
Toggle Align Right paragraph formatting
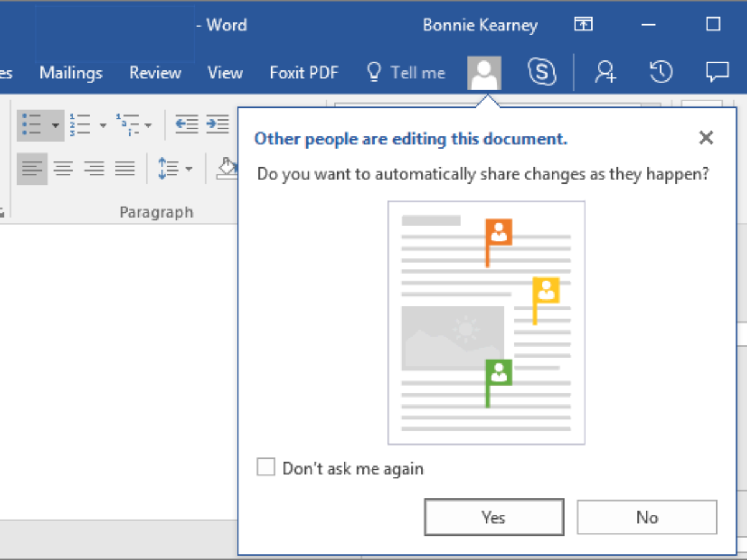[94, 168]
